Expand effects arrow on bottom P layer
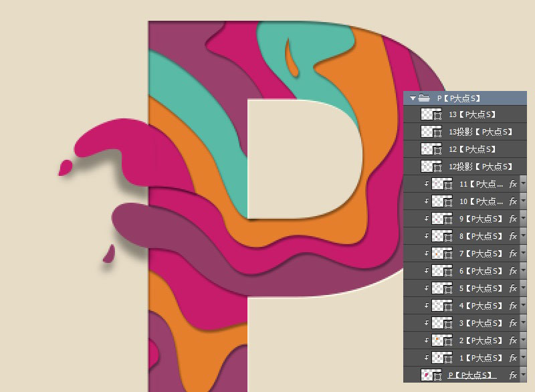This screenshot has height=392, width=535. 523,375
